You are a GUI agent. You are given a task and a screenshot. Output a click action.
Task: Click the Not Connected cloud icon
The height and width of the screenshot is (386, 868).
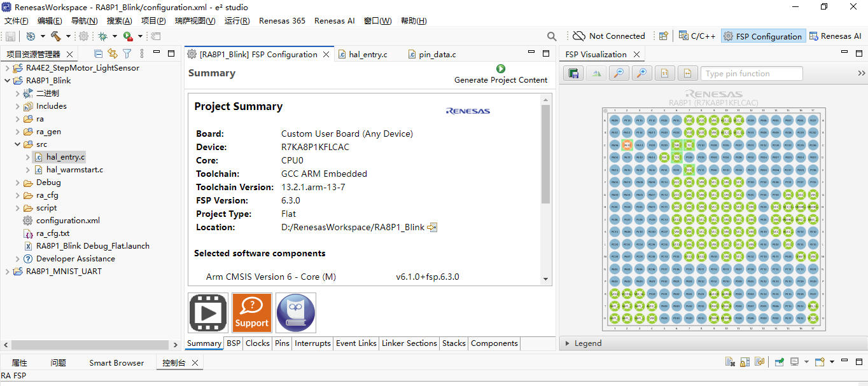coord(578,36)
